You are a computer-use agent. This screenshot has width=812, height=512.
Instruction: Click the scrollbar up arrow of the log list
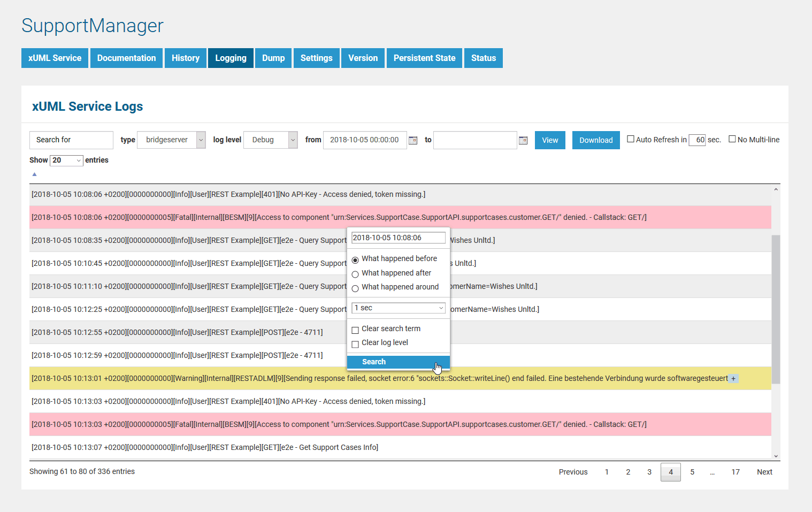pos(776,188)
